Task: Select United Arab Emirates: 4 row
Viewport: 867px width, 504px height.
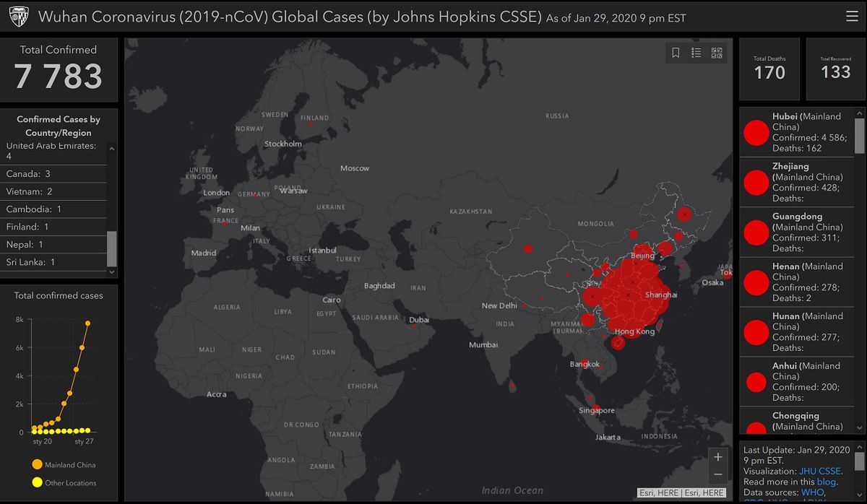Action: click(x=53, y=151)
